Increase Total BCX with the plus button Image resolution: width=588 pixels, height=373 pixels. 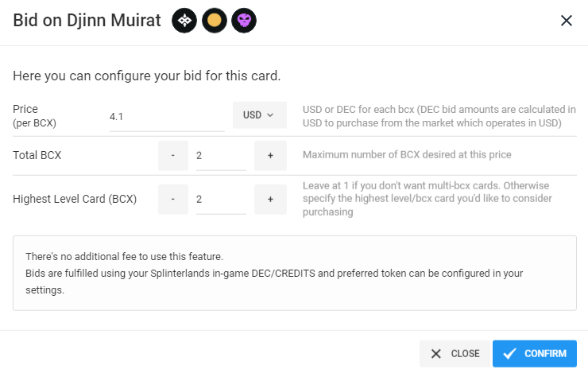270,155
